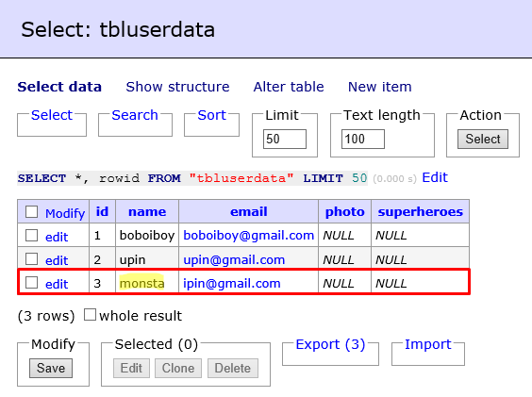Expand the Import section
Image resolution: width=532 pixels, height=397 pixels.
[x=428, y=344]
